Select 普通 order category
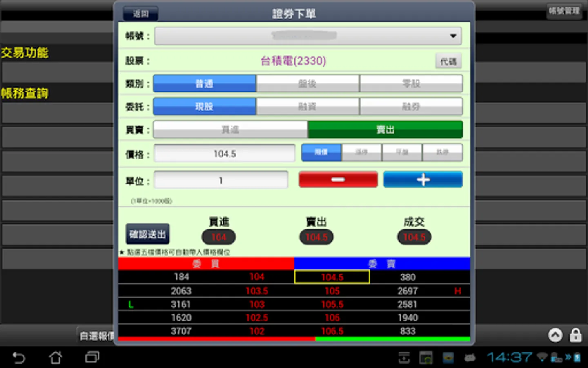Viewport: 588px width, 368px height. click(x=205, y=83)
